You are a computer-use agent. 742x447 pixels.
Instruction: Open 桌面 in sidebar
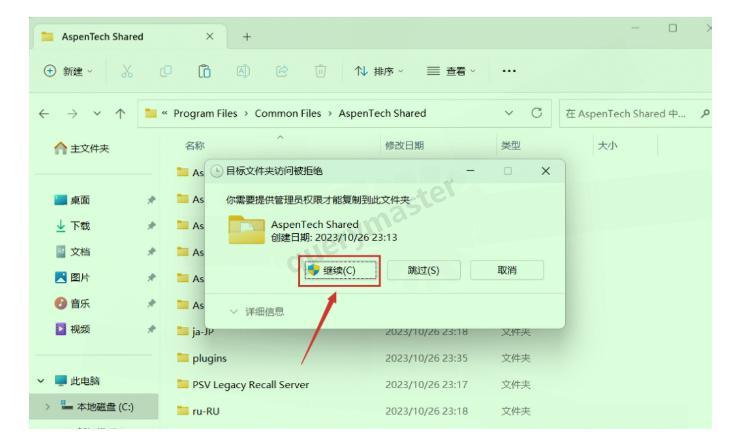[x=72, y=200]
